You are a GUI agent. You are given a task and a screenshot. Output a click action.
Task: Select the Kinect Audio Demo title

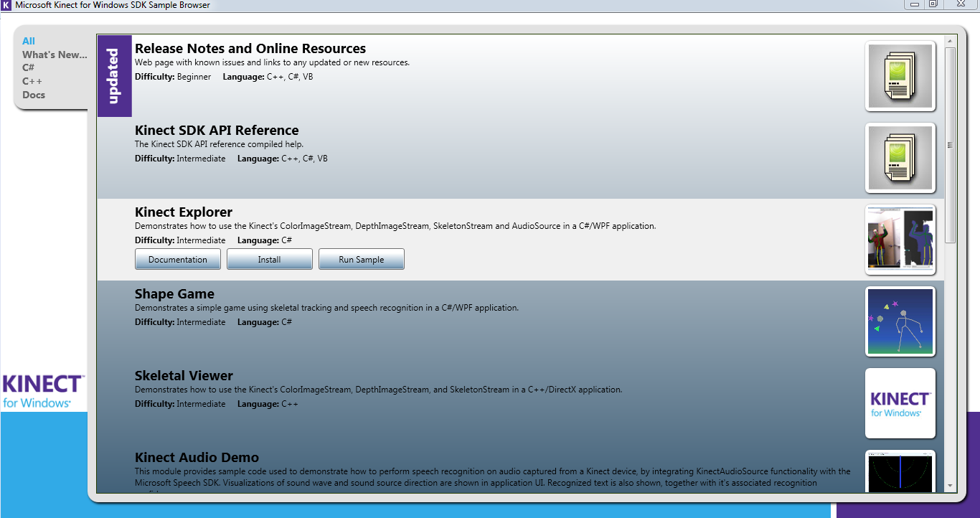[197, 458]
